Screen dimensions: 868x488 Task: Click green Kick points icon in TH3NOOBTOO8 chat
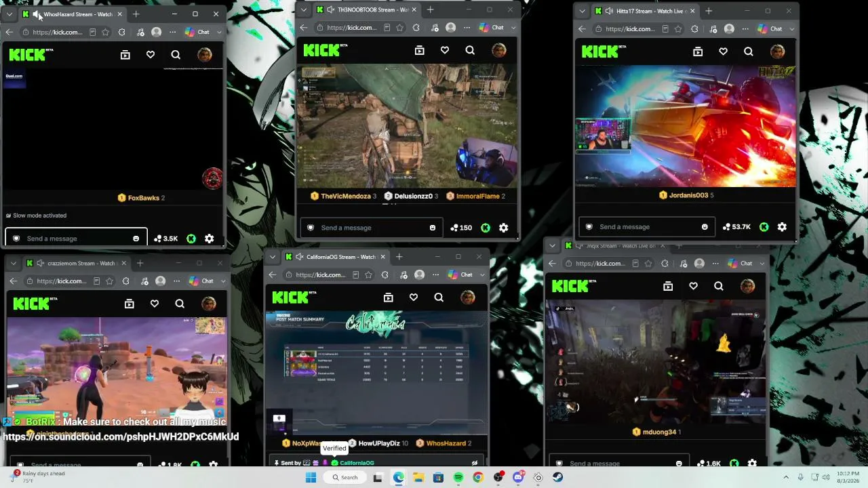click(x=486, y=228)
